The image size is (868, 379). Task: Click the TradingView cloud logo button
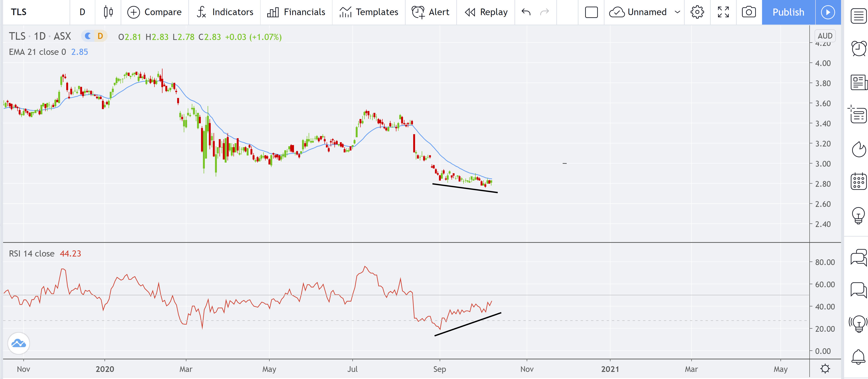18,343
